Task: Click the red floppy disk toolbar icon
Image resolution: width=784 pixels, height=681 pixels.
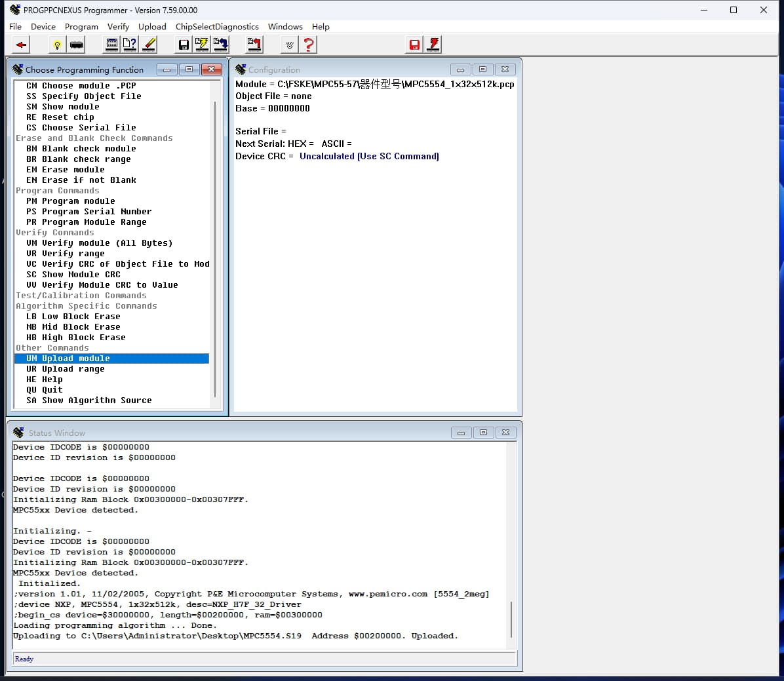Action: pyautogui.click(x=414, y=45)
